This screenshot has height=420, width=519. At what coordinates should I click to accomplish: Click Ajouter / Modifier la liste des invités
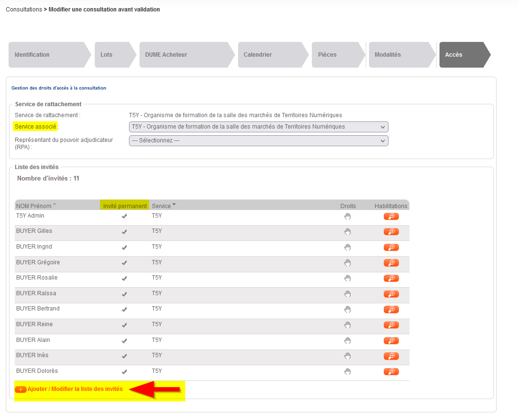tap(75, 389)
